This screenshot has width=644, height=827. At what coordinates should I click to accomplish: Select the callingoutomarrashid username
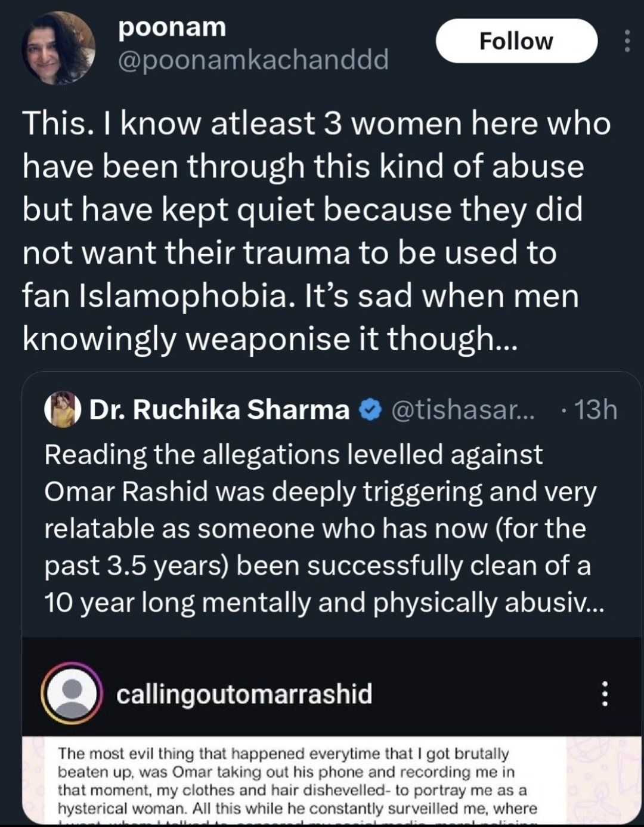pyautogui.click(x=244, y=694)
